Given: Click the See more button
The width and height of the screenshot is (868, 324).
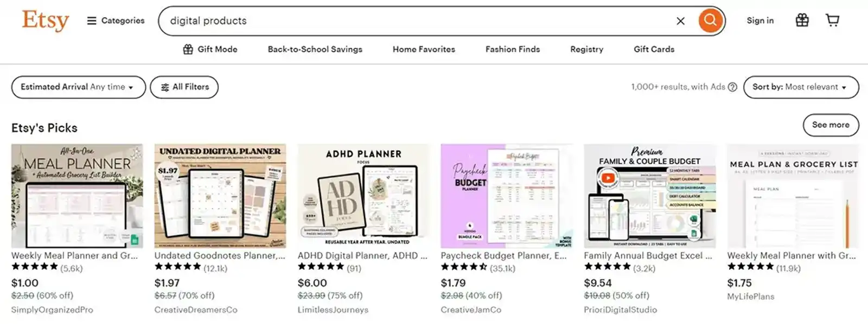Looking at the screenshot, I should [x=831, y=125].
